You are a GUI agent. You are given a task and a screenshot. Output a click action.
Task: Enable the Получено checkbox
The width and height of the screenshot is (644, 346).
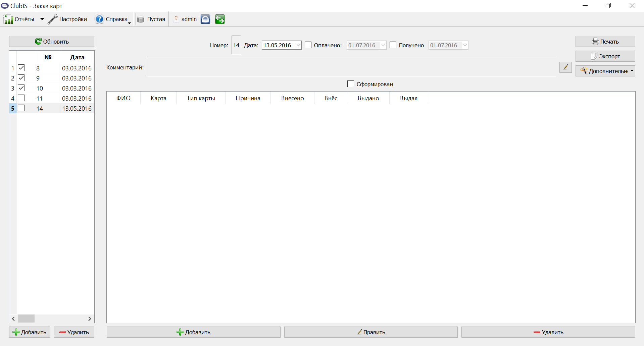(393, 45)
